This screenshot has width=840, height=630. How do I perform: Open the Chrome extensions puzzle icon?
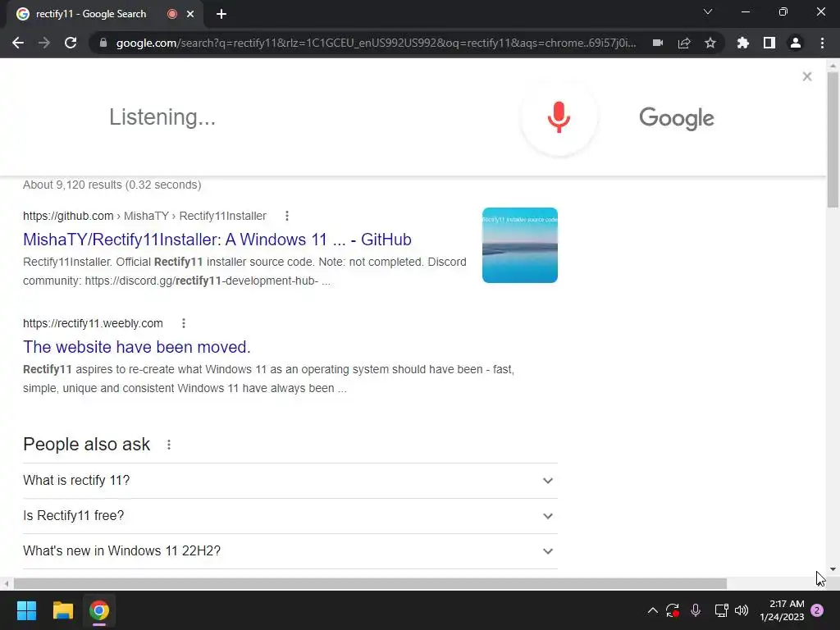pyautogui.click(x=742, y=43)
